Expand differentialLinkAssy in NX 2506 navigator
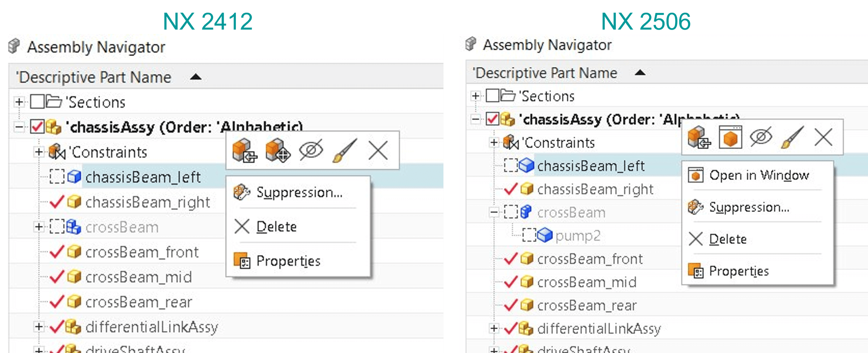This screenshot has height=353, width=868. pos(494,328)
